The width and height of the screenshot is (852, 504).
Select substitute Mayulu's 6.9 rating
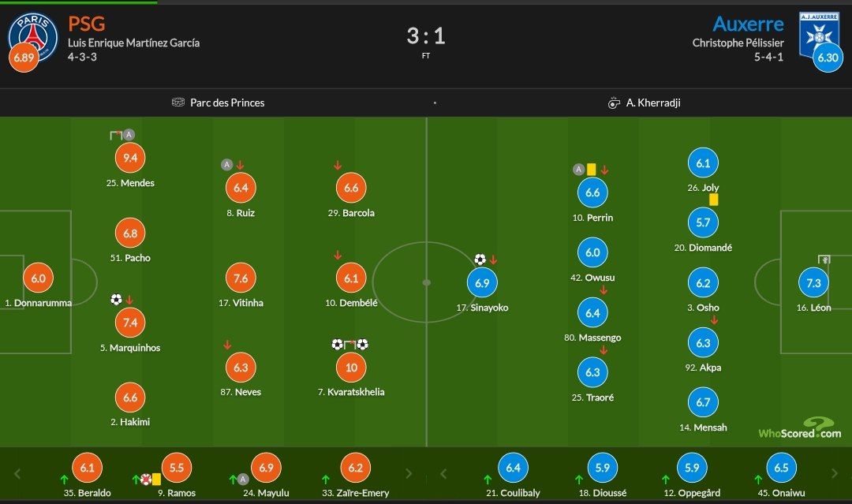tap(266, 468)
